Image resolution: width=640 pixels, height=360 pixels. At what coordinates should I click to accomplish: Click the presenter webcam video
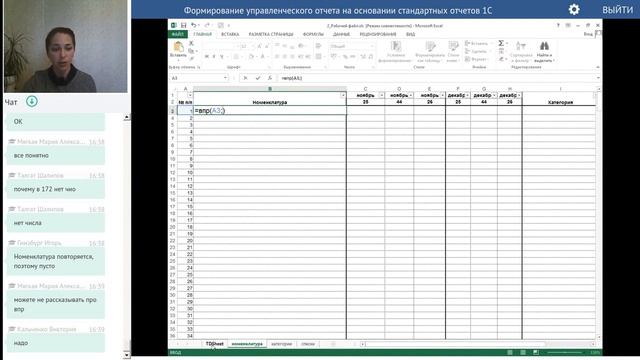coord(66,46)
